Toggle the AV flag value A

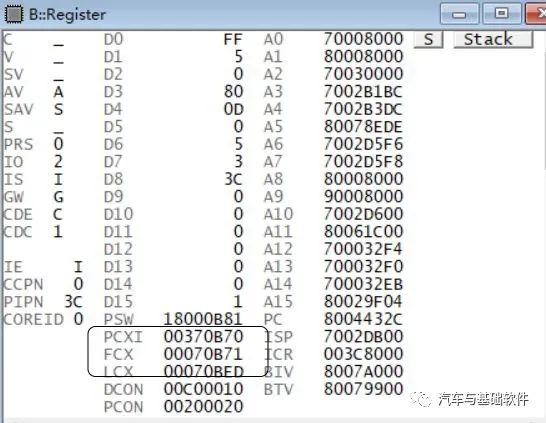(x=58, y=92)
